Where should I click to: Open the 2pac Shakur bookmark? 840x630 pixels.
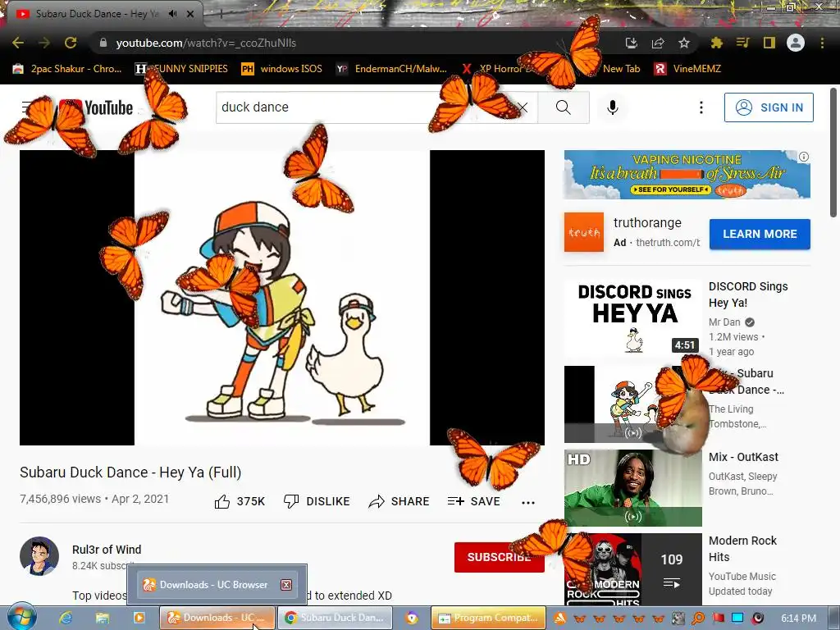67,69
